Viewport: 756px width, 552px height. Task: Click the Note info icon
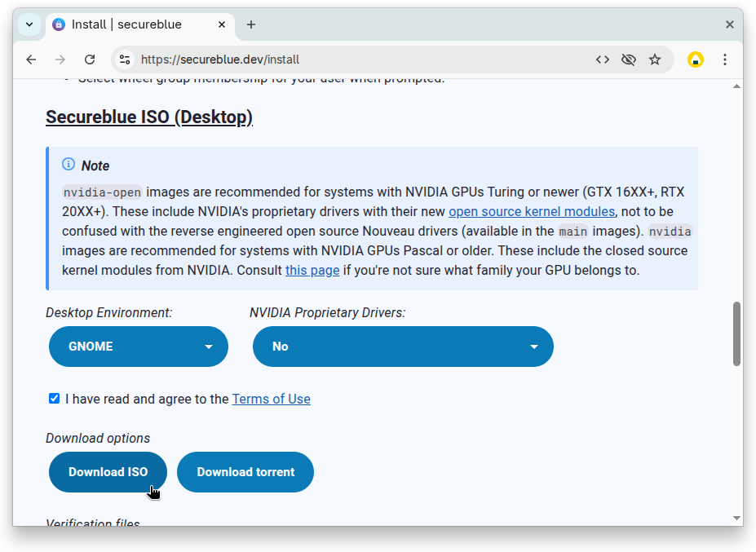coord(69,165)
